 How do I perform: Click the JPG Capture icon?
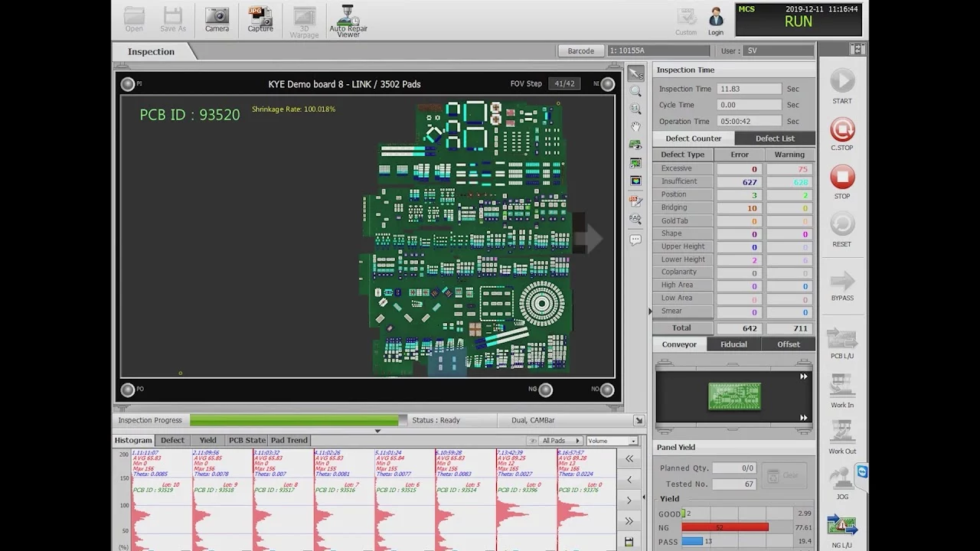tap(260, 19)
